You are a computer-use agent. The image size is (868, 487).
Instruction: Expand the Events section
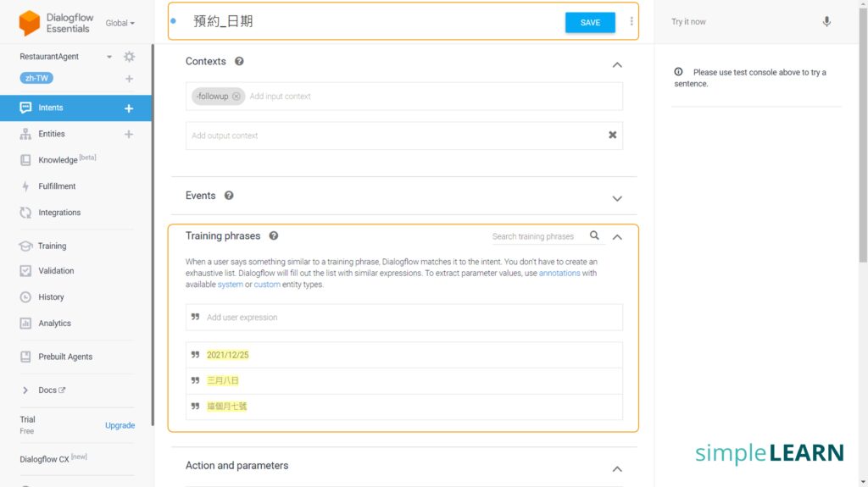pos(617,198)
